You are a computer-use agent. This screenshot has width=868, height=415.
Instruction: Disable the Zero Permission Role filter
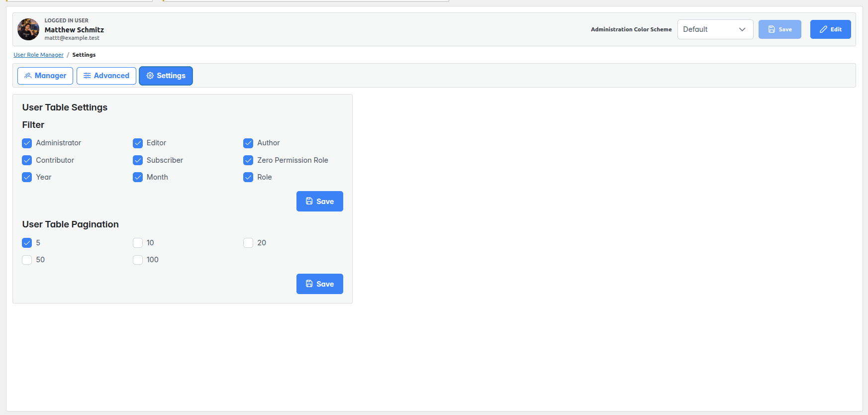248,160
